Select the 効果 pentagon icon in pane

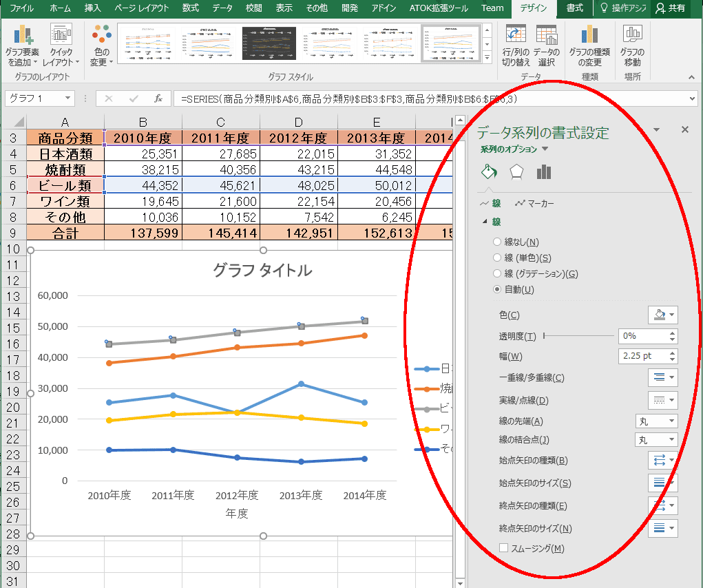tap(516, 171)
